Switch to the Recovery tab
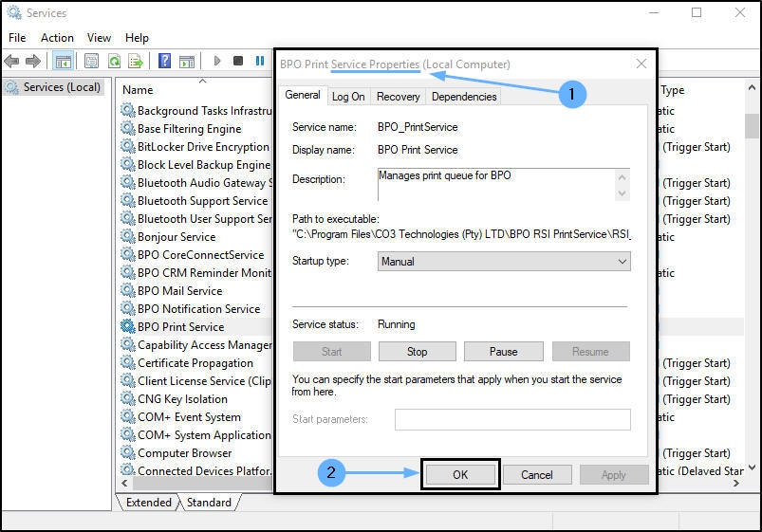Viewport: 762px width, 532px height. coord(398,97)
